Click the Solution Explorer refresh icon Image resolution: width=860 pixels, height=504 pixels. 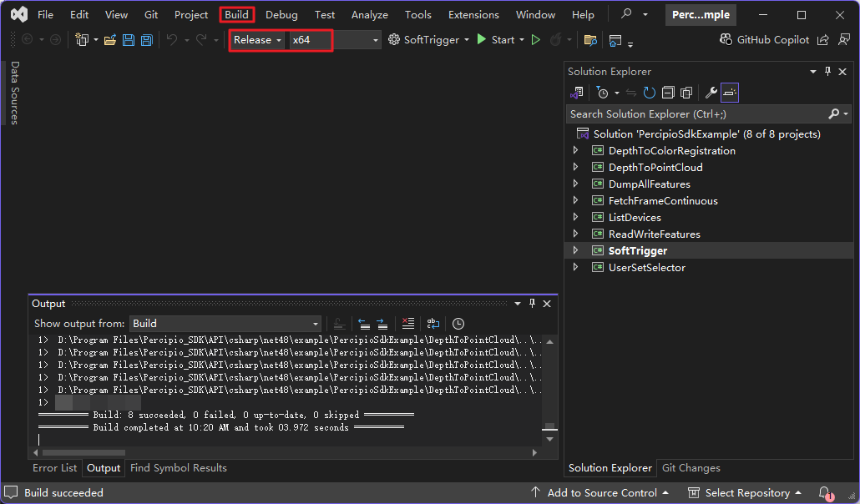(650, 93)
